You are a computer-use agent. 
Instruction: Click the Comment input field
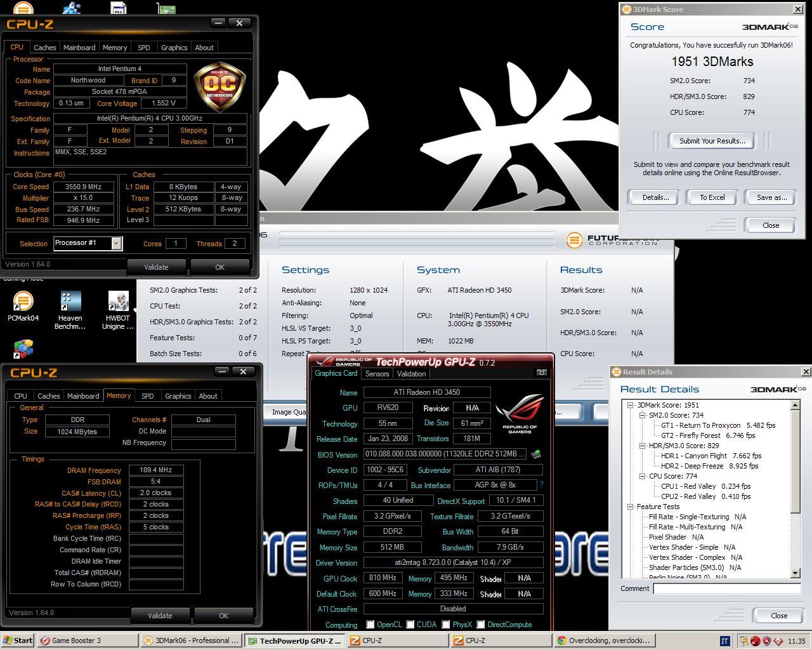(726, 588)
